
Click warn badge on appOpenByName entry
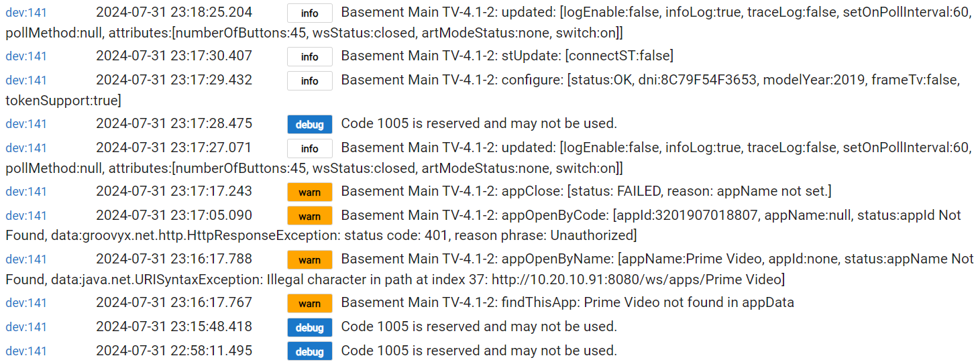coord(310,260)
